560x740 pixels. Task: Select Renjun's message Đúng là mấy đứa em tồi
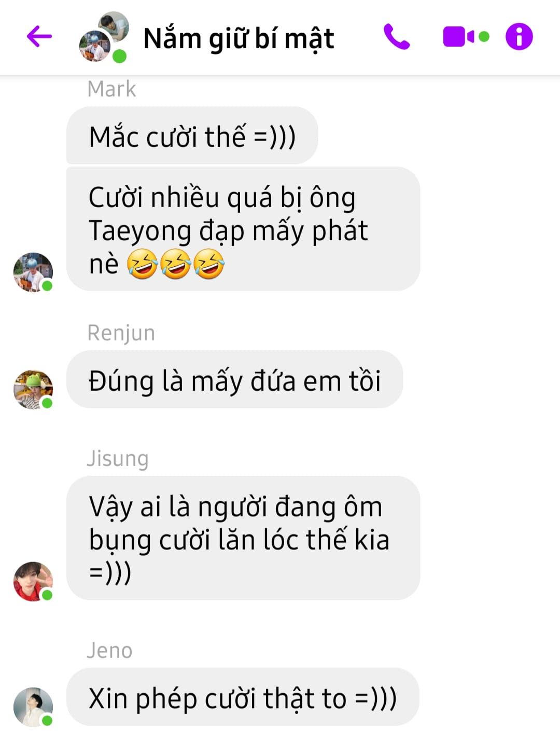234,379
